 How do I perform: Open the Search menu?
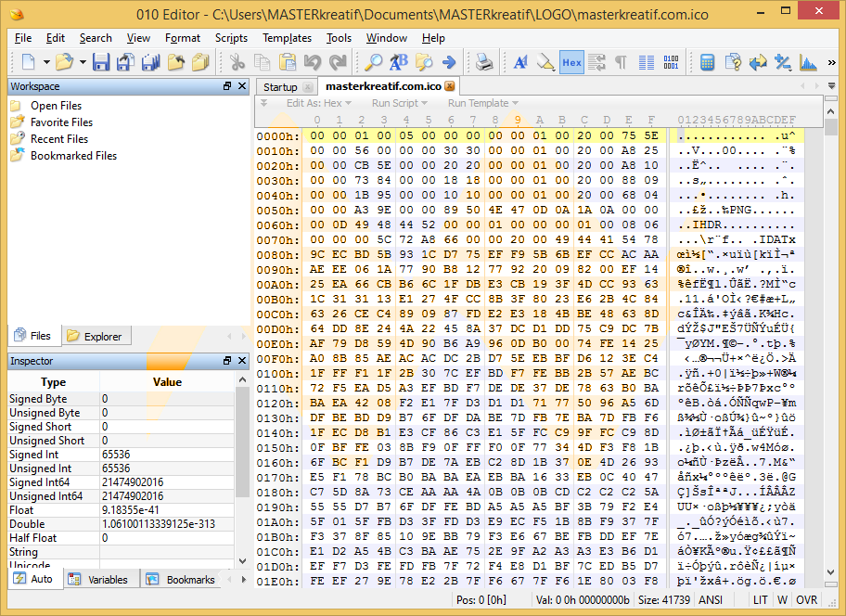96,38
